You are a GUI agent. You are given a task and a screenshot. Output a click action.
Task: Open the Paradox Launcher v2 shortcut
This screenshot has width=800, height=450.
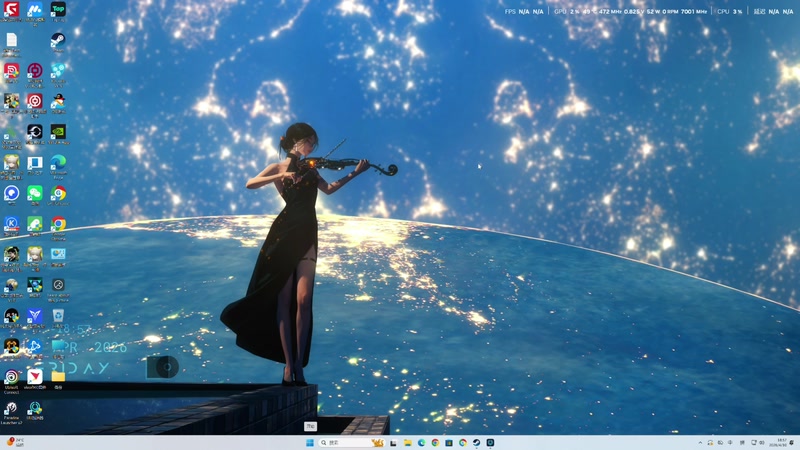point(11,412)
